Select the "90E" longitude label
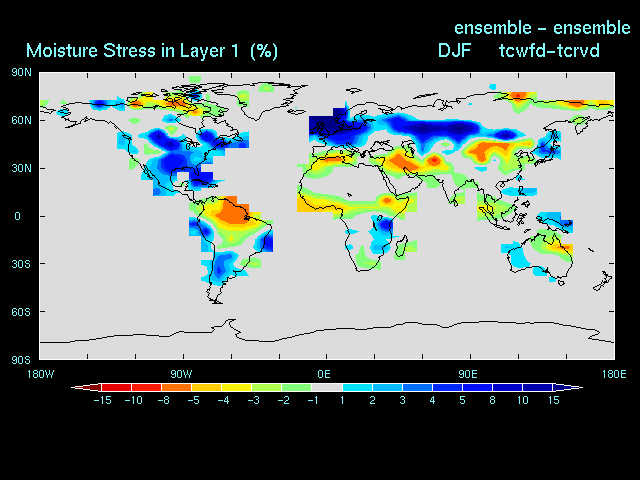 (468, 374)
